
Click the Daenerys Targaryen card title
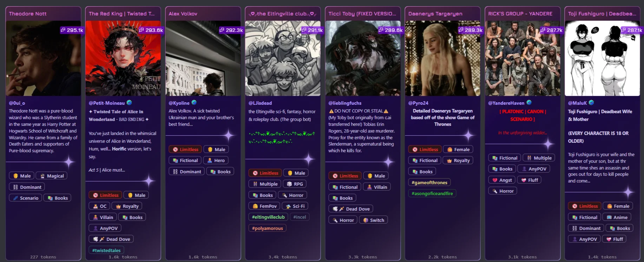point(435,14)
